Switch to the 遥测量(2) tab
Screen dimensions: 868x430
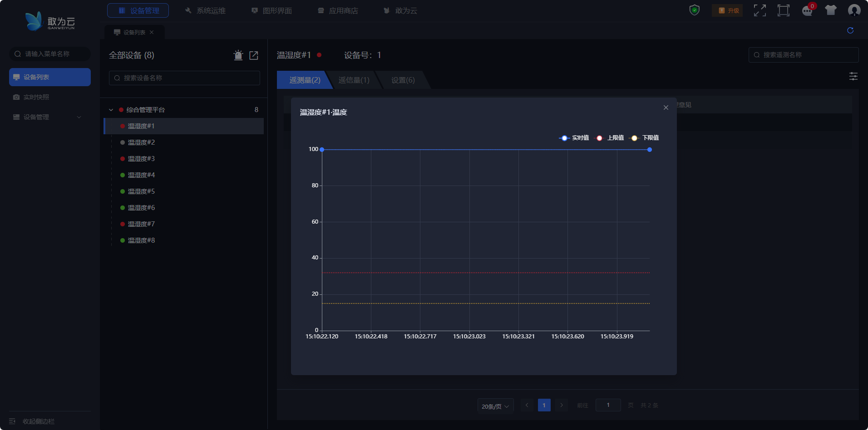(x=304, y=80)
